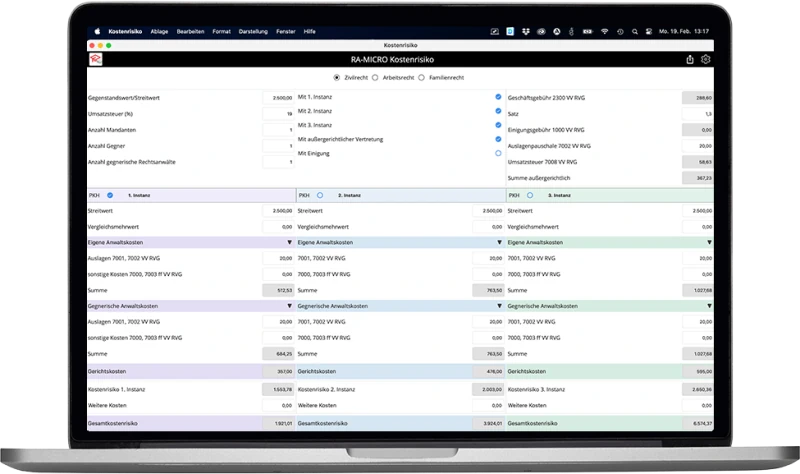Image resolution: width=800 pixels, height=474 pixels.
Task: Click the Anzahl Mandanten input field
Action: click(x=279, y=130)
